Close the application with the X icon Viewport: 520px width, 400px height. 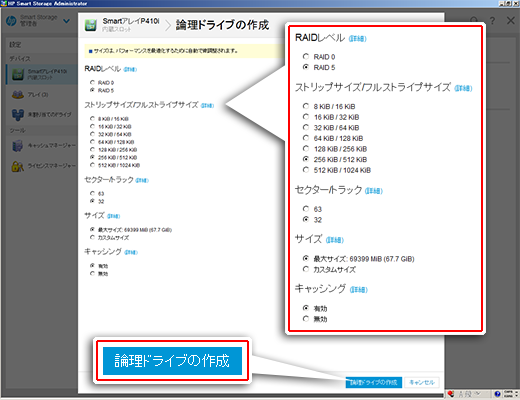tap(510, 21)
